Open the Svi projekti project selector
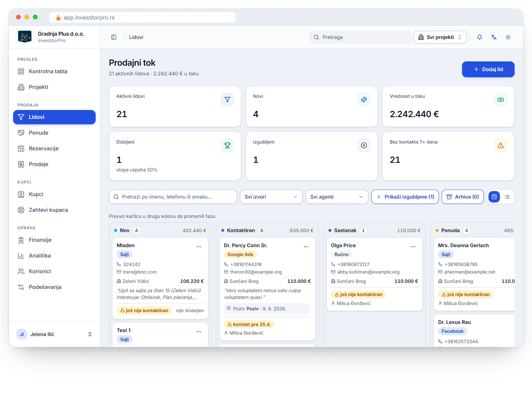 [440, 37]
